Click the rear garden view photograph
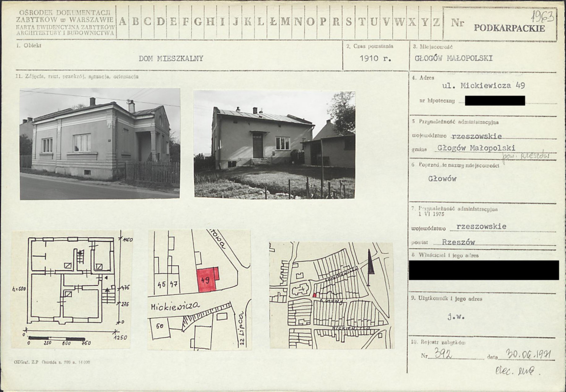The image size is (566, 392). (x=274, y=144)
